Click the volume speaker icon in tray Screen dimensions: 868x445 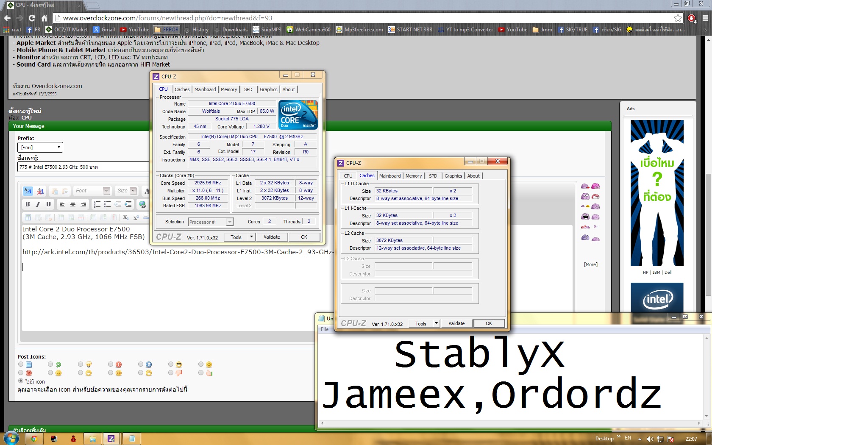[x=650, y=439]
